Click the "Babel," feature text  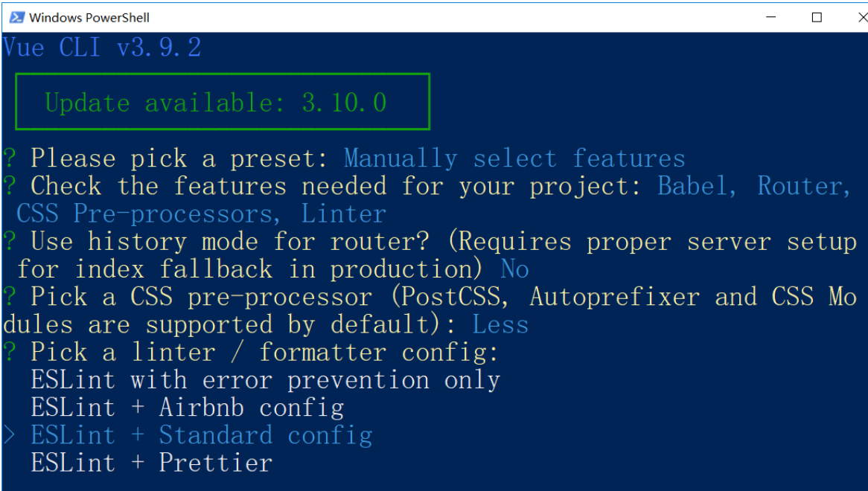697,186
